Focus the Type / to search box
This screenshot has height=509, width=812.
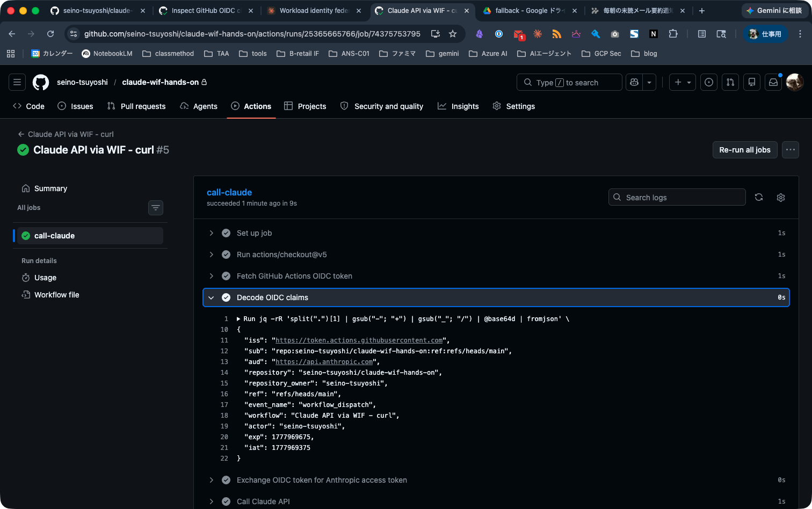click(569, 82)
